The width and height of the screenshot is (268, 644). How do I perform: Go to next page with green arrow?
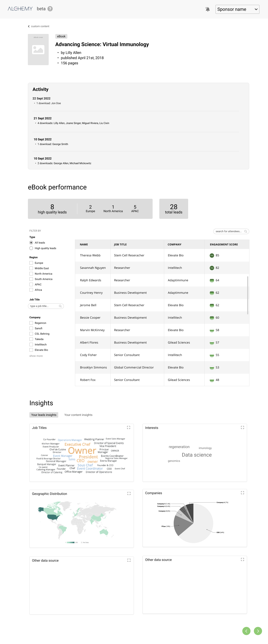tap(258, 631)
